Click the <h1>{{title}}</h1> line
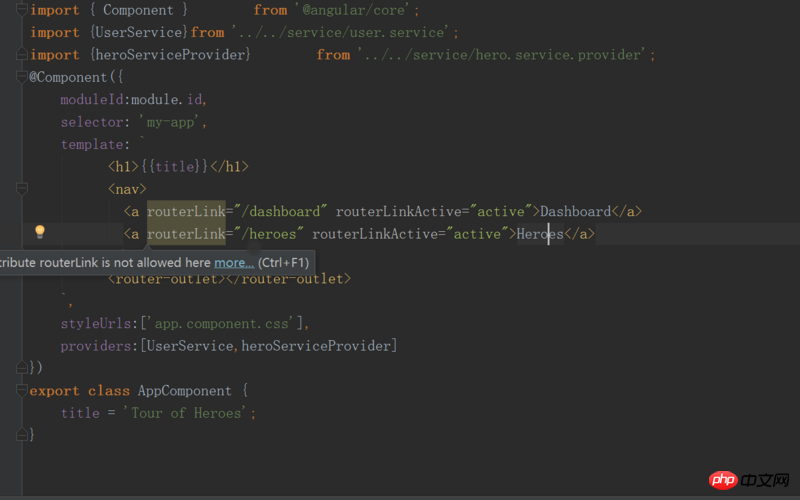Screen dimensions: 800x500 coord(178,167)
